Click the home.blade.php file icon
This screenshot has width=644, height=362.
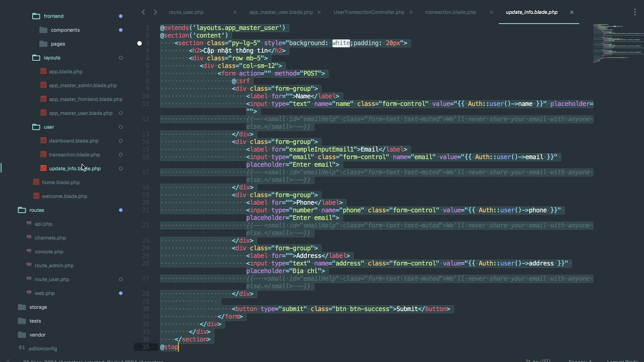(36, 182)
